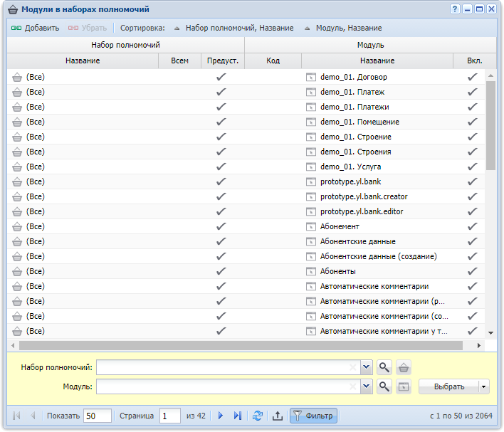Toggle Вкл. checkmark for demo_01. Договор
504x432 pixels.
[x=472, y=77]
